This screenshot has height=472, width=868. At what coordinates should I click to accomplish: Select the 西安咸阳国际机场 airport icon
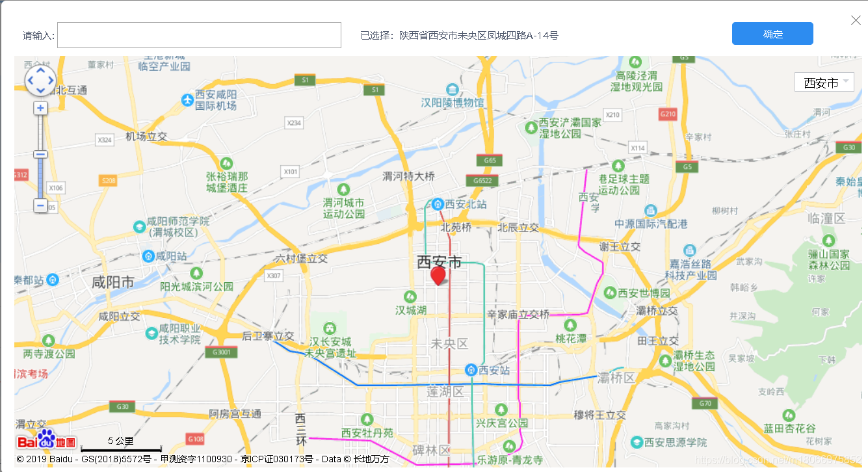pyautogui.click(x=187, y=100)
